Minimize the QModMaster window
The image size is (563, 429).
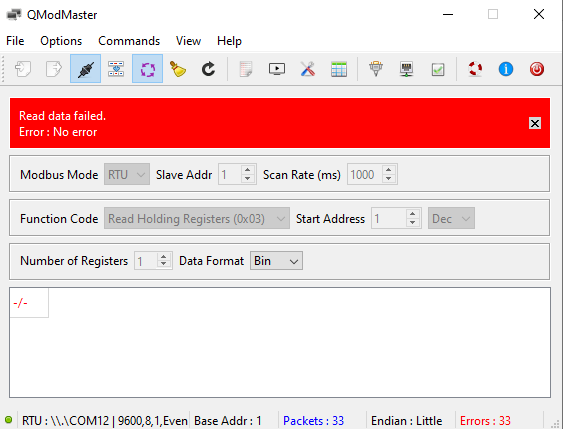click(x=448, y=14)
